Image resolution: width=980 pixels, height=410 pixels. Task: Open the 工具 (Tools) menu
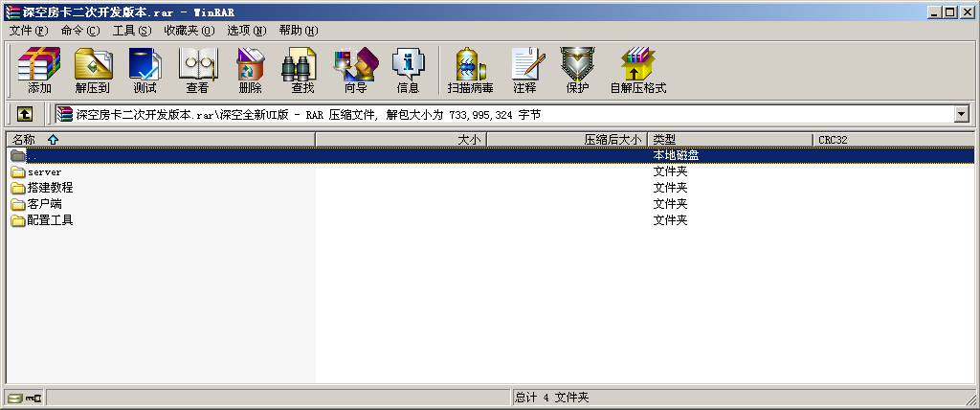pos(132,31)
